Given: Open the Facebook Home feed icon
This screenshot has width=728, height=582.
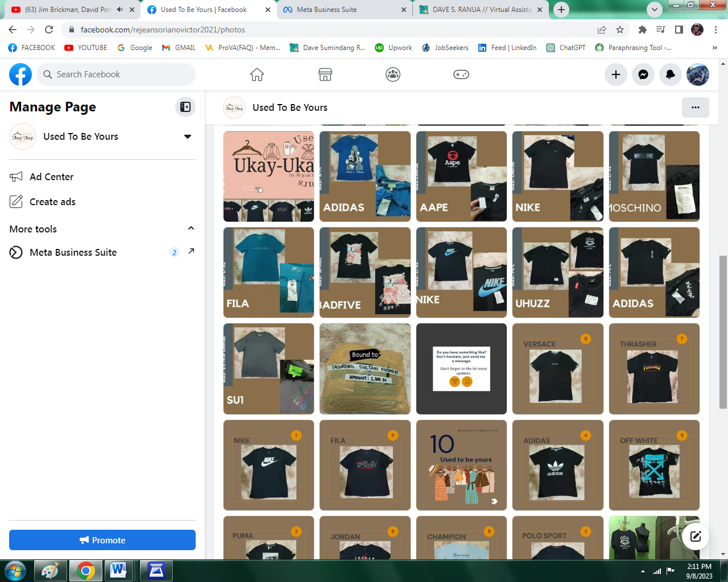Looking at the screenshot, I should coord(257,74).
